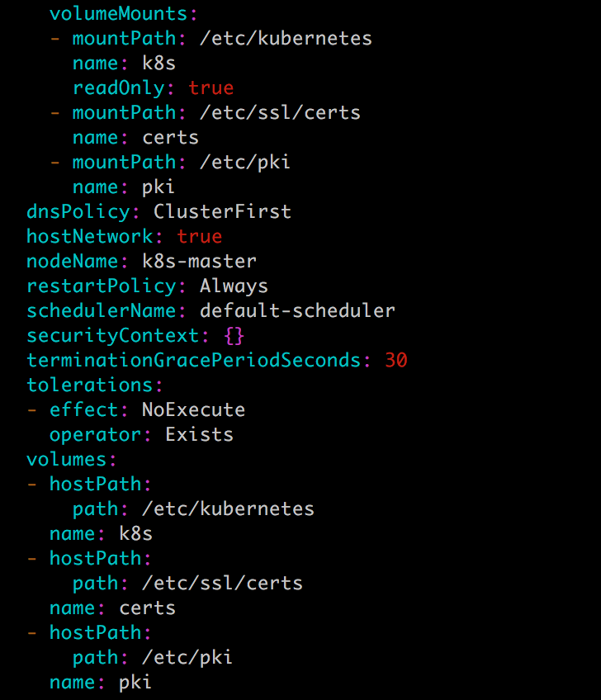Click the red 30 grace period value

coord(395,360)
